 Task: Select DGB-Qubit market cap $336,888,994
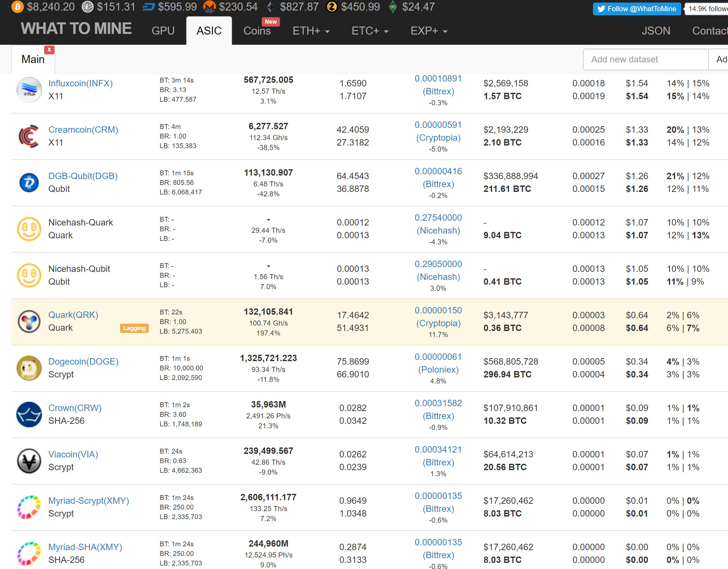coord(511,176)
